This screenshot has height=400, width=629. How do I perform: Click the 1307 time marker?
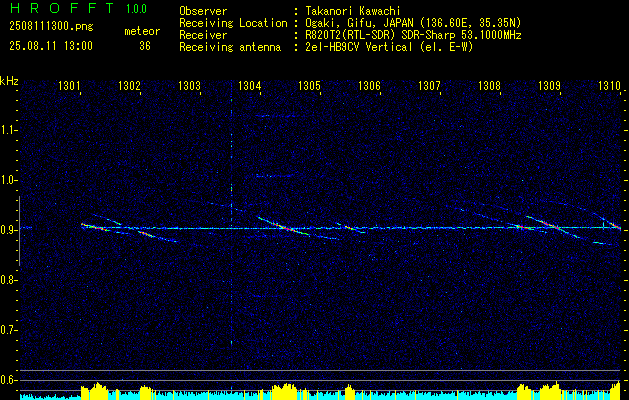[429, 85]
